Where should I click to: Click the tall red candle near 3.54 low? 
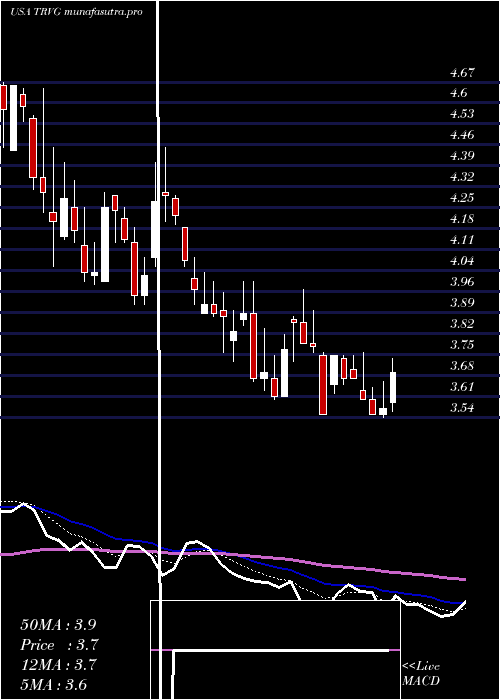tap(323, 384)
